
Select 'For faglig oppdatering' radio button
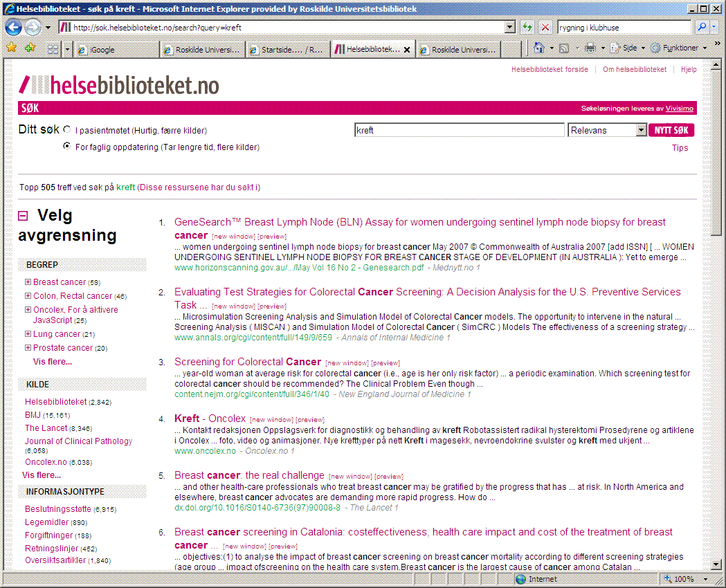tap(67, 147)
